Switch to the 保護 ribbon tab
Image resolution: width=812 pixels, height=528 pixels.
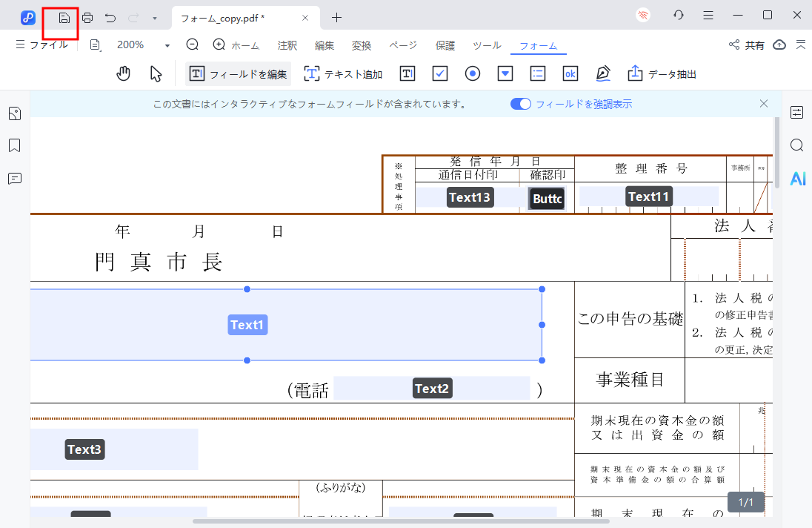click(x=445, y=45)
